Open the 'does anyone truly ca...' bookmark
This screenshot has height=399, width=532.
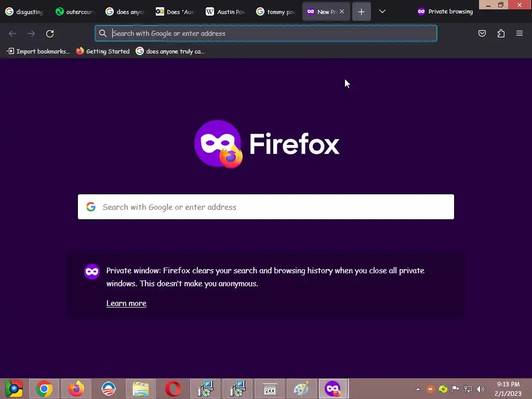(x=170, y=51)
